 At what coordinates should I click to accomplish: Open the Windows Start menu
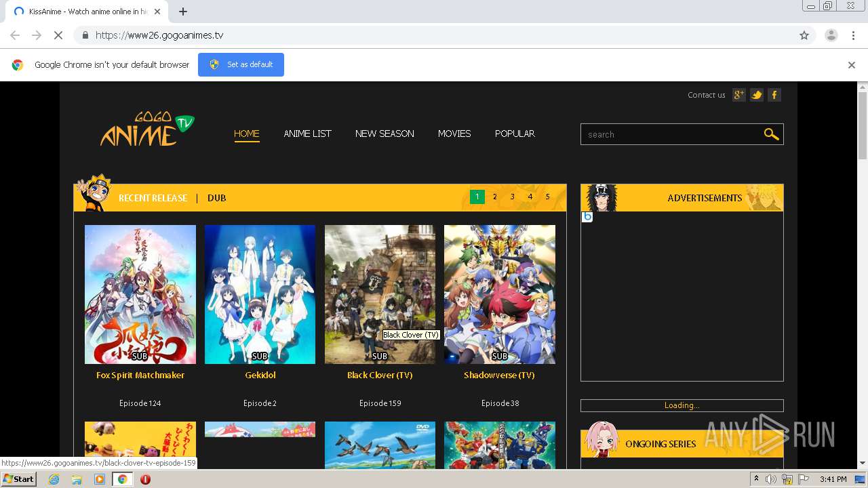[18, 479]
